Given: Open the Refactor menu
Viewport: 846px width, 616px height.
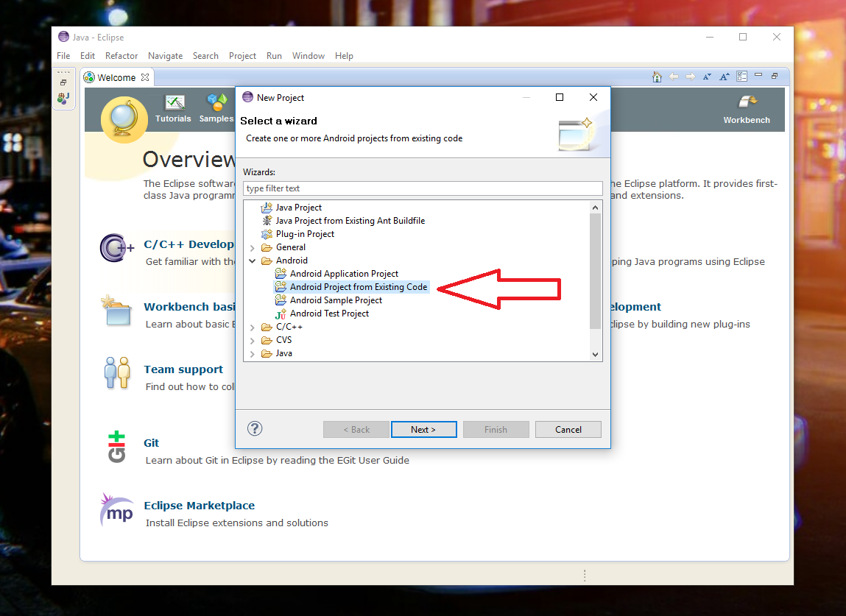Looking at the screenshot, I should click(x=121, y=56).
